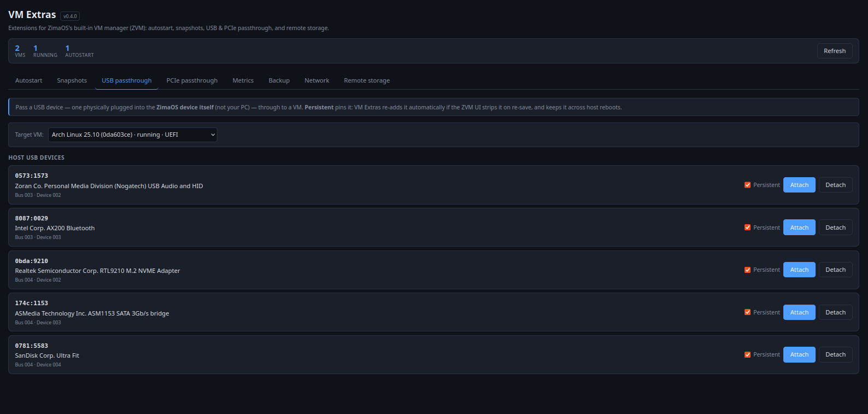Toggle Persistent checkbox for Zoran Co. USB Audio device
The width and height of the screenshot is (868, 414).
(x=747, y=185)
